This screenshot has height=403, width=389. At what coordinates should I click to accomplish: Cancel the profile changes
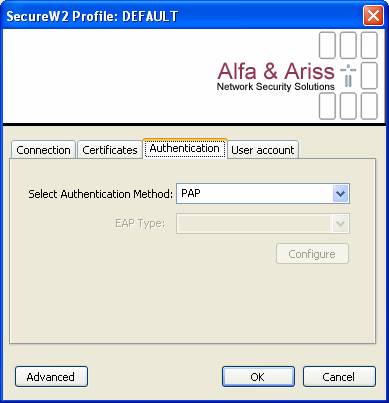point(339,377)
